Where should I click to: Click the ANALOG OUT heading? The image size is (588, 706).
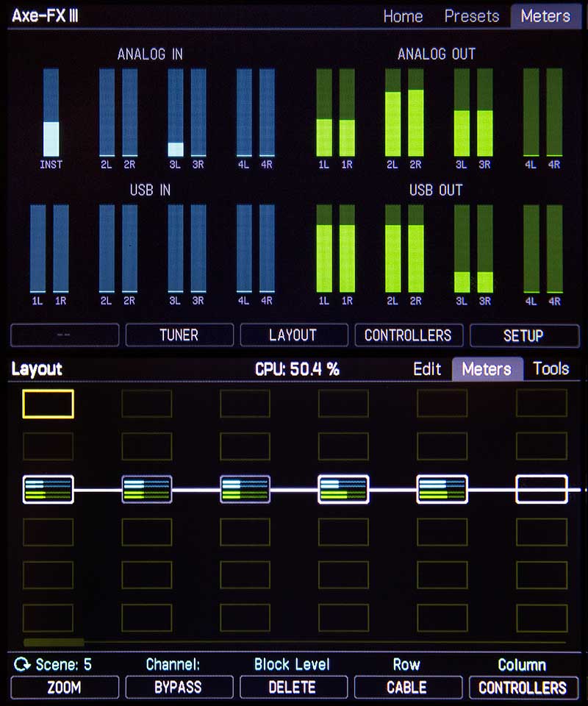coord(437,54)
